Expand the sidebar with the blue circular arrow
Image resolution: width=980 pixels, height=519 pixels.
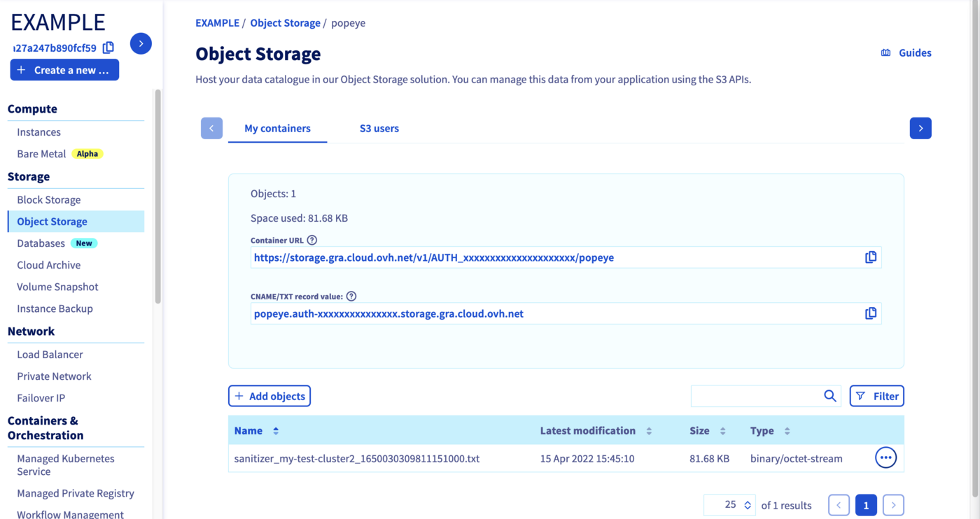pyautogui.click(x=140, y=43)
